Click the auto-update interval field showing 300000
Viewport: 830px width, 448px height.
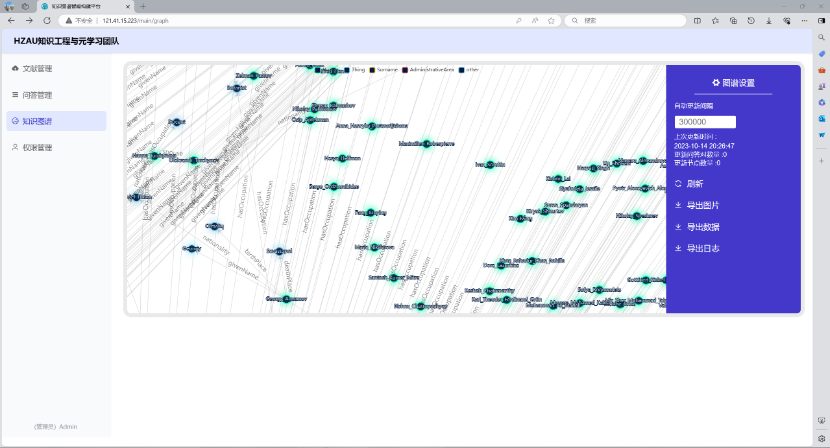(705, 122)
